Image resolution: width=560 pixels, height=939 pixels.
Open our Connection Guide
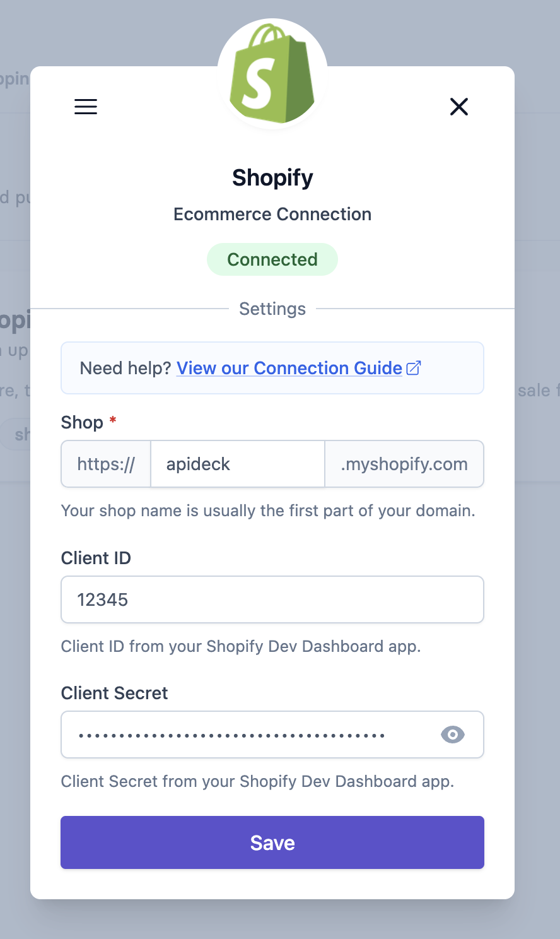coord(289,367)
